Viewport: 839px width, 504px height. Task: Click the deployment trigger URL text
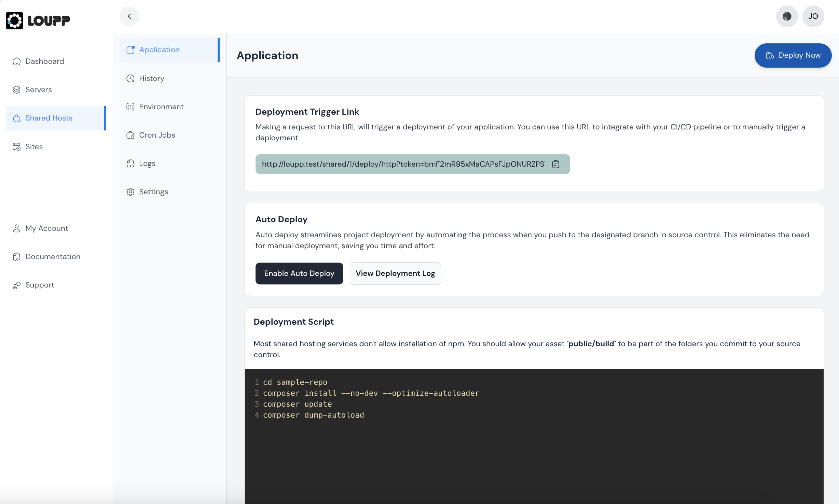[x=403, y=164]
